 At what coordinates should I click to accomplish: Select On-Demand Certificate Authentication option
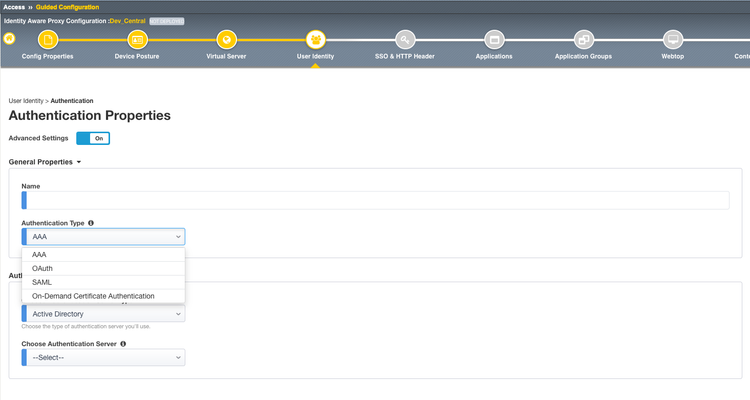pos(103,296)
